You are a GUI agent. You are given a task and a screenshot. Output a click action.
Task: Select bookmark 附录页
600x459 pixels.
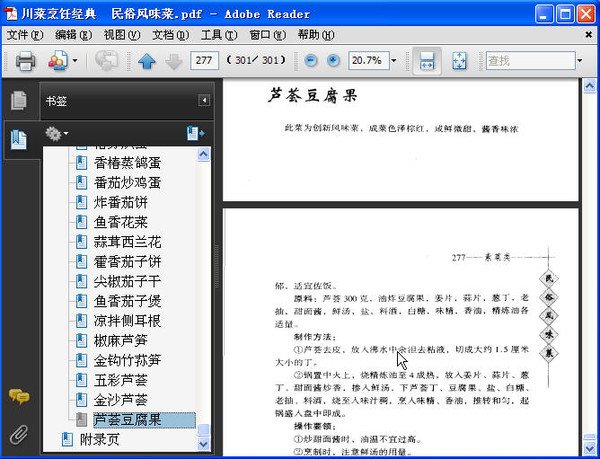point(100,439)
